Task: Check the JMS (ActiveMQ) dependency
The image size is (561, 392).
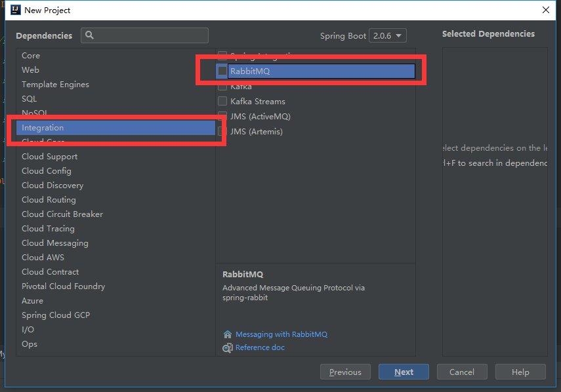Action: pyautogui.click(x=222, y=116)
